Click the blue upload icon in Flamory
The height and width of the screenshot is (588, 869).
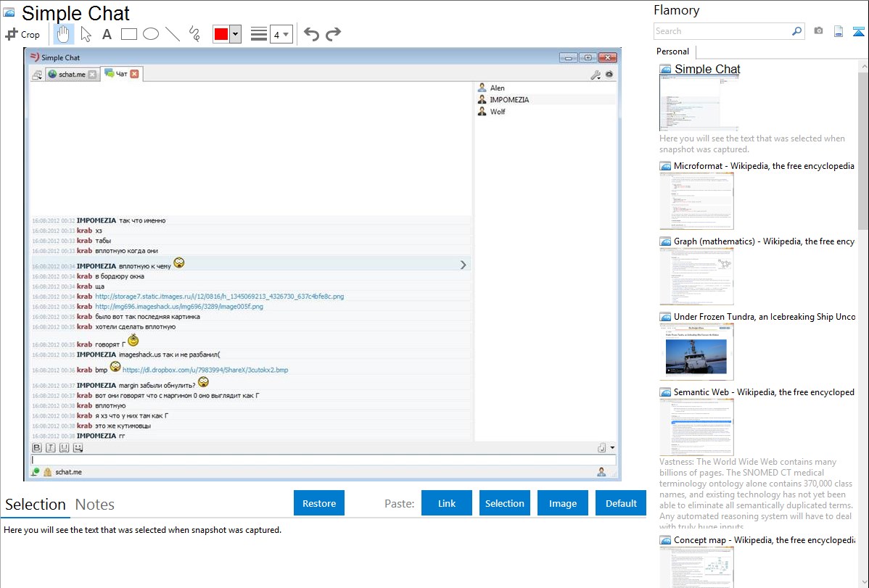click(858, 31)
